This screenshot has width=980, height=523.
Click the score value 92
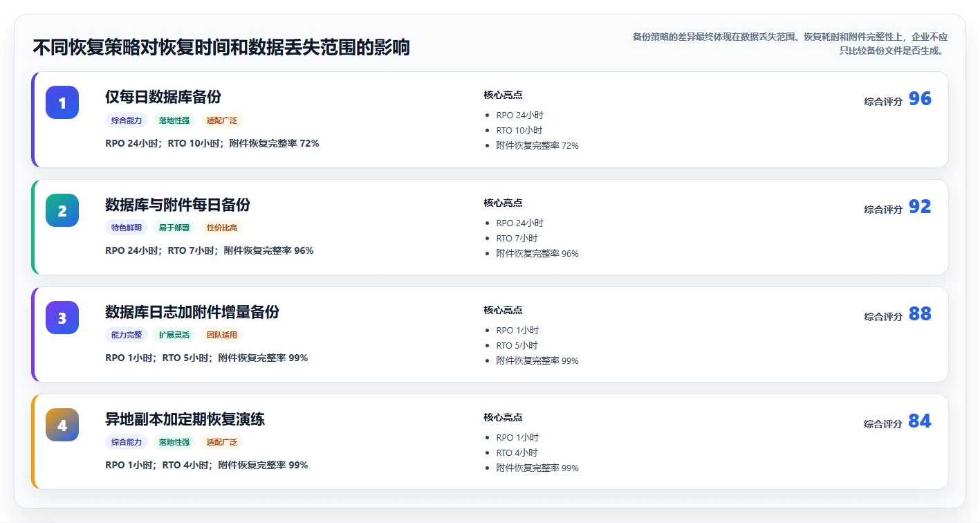point(920,207)
